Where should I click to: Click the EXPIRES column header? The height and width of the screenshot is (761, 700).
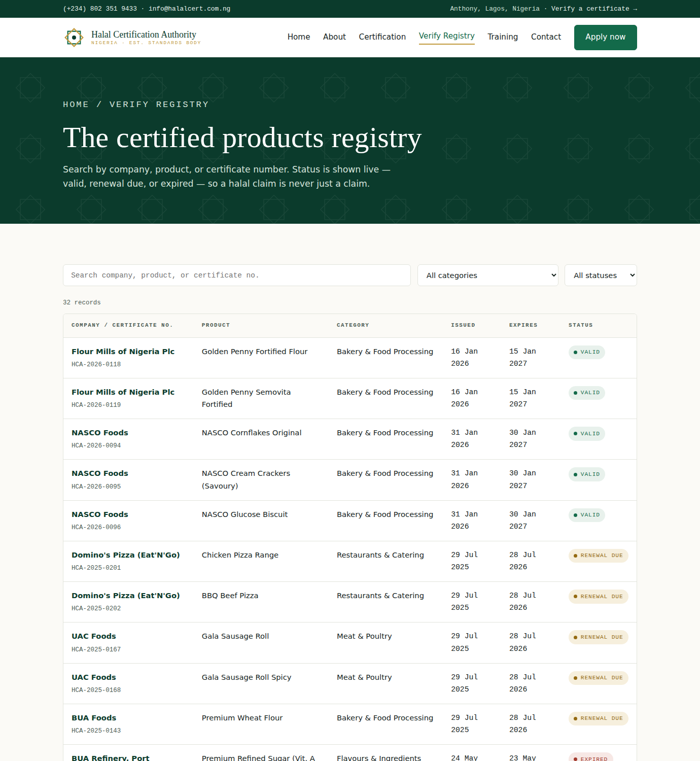pos(523,325)
